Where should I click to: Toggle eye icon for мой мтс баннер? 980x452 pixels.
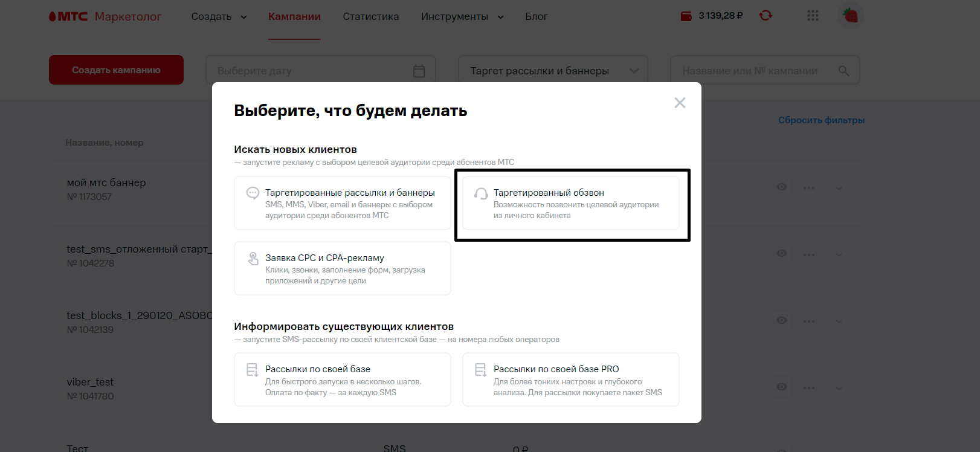click(781, 187)
